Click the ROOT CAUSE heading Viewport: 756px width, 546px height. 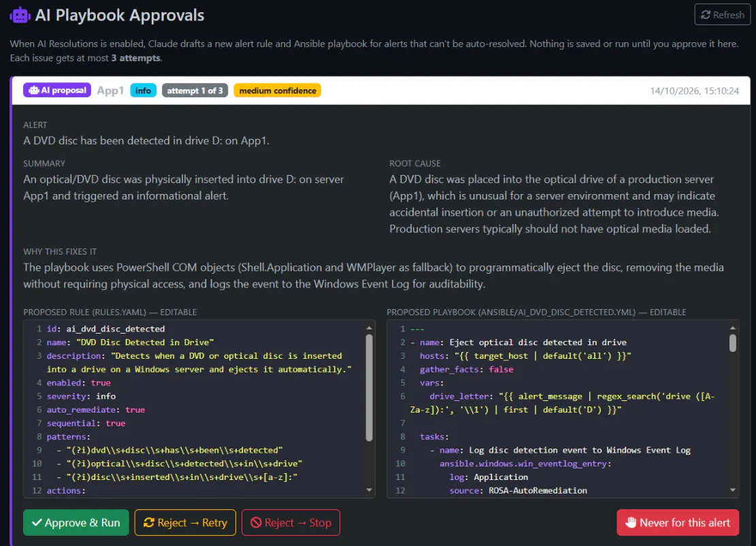(415, 163)
